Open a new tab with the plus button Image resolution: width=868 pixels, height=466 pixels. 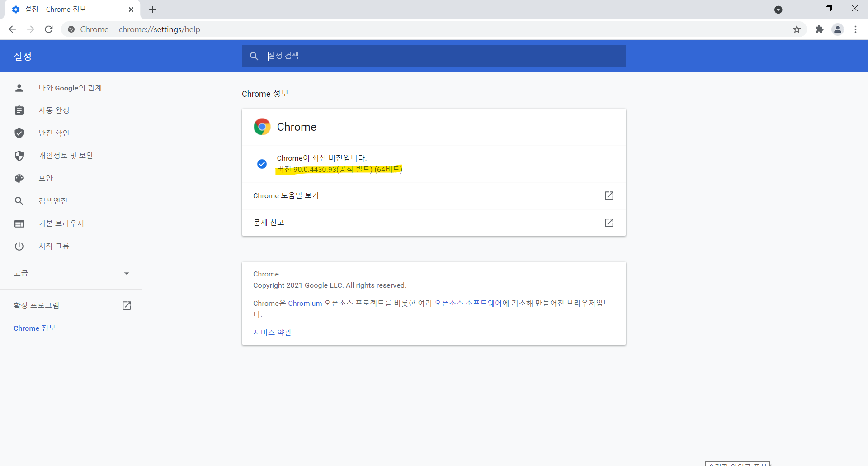click(153, 10)
